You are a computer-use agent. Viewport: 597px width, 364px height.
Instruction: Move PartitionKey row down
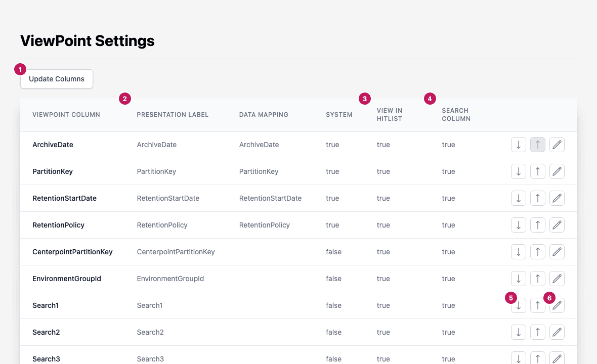(x=518, y=171)
